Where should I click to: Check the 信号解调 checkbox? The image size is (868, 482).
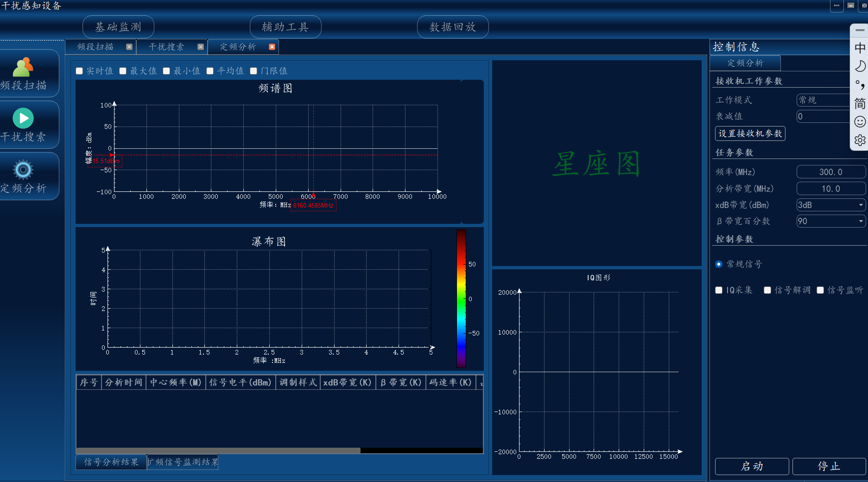tap(767, 290)
